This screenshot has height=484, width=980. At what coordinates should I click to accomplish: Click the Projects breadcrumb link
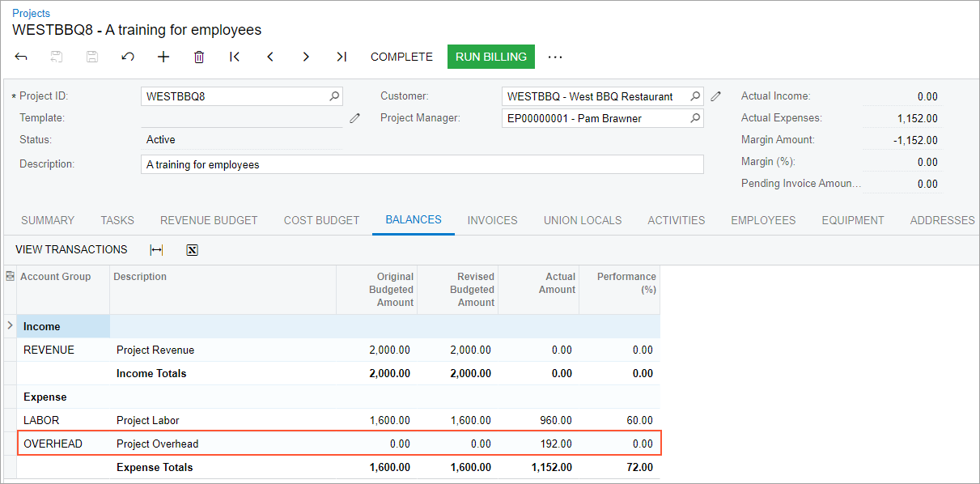[31, 13]
